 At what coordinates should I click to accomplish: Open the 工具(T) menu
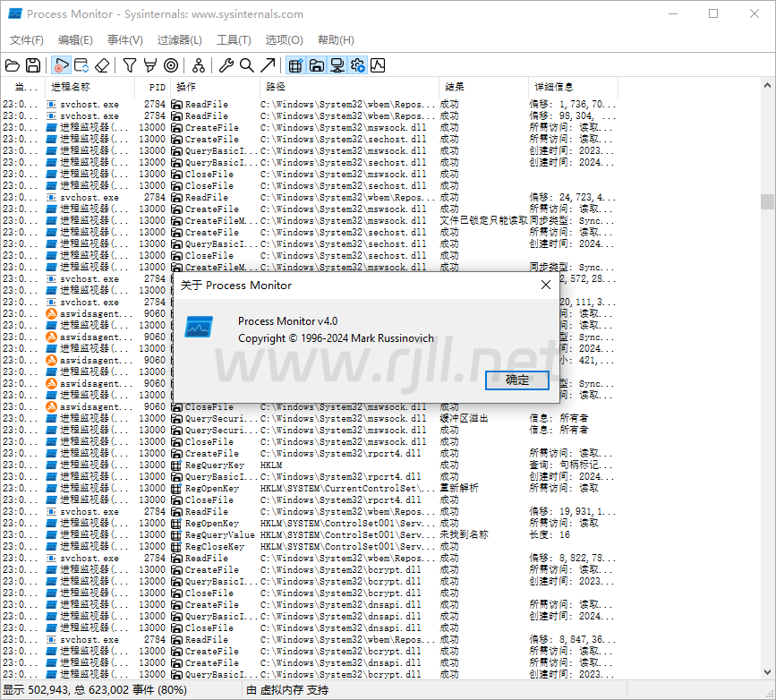click(234, 40)
